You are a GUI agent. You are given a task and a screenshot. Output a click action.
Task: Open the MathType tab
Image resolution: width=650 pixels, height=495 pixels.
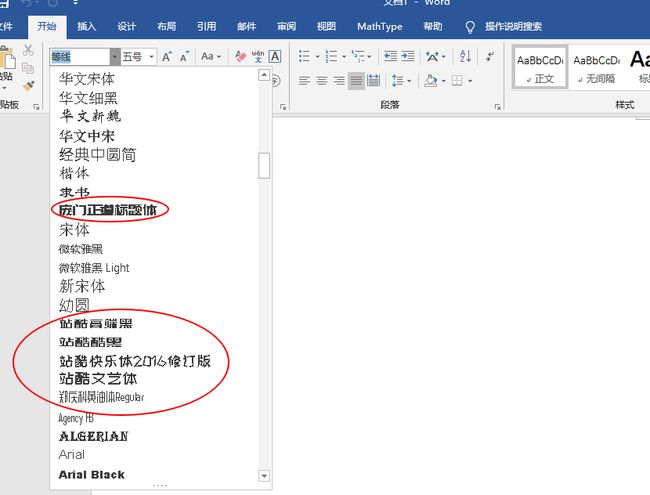(380, 27)
